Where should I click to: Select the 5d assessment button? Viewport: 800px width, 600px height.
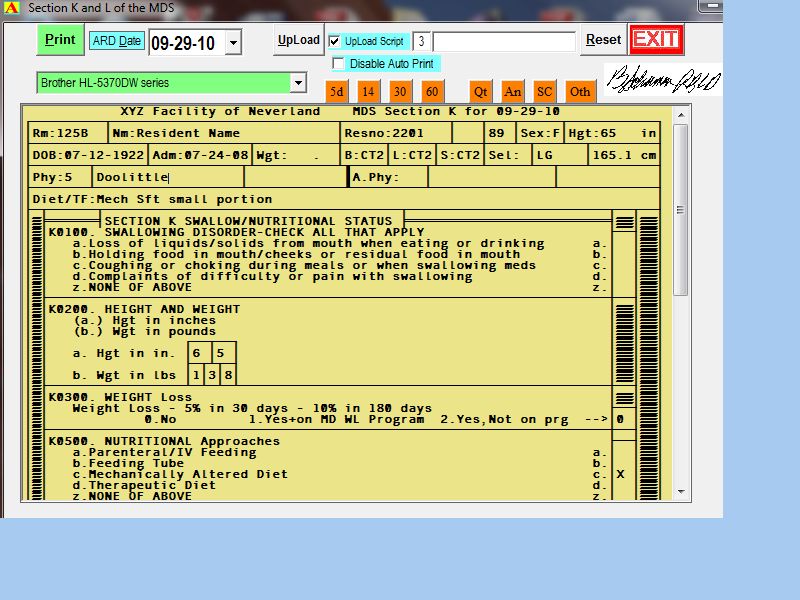[x=337, y=92]
